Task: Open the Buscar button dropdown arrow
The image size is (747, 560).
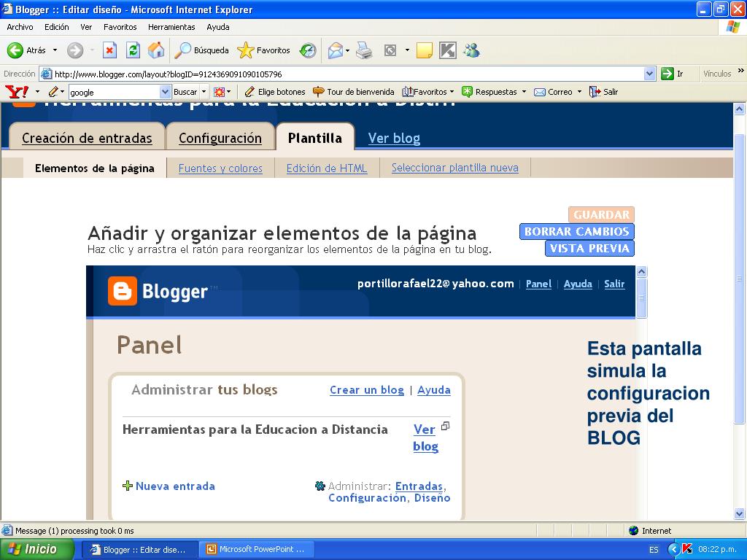Action: point(204,92)
